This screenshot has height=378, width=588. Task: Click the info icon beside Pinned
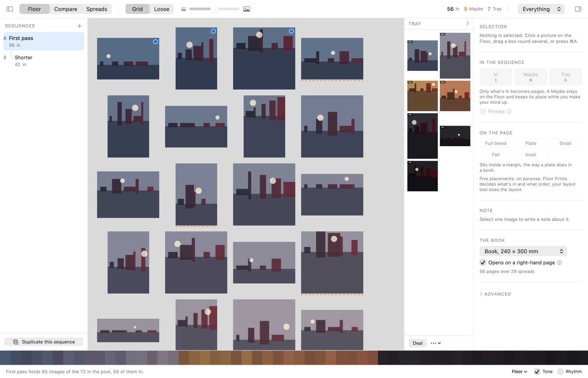pos(509,112)
